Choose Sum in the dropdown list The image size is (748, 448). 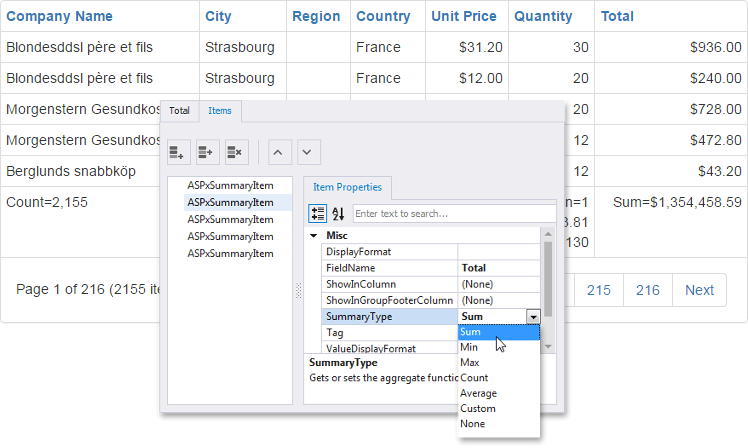pos(499,332)
